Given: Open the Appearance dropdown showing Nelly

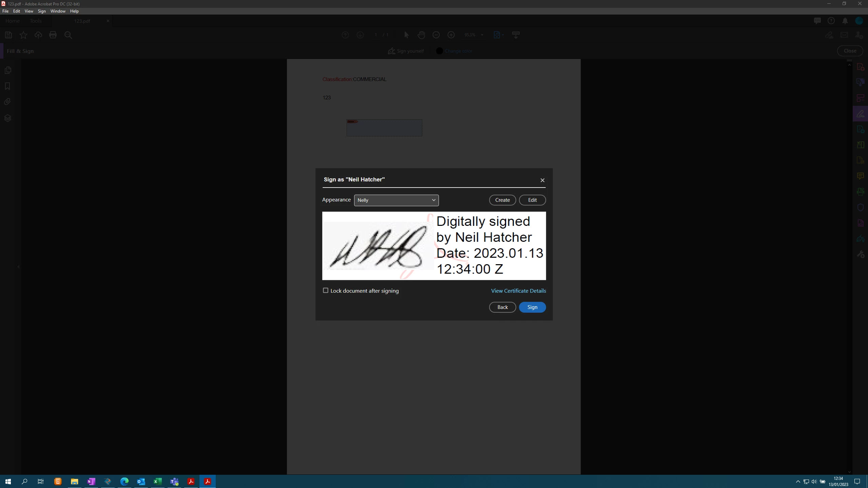Looking at the screenshot, I should (x=396, y=200).
